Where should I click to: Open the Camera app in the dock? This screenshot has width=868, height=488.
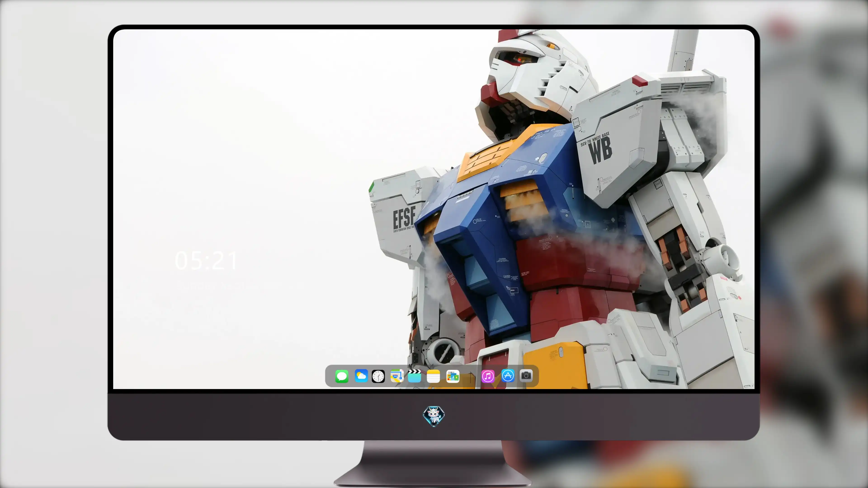[x=526, y=375]
